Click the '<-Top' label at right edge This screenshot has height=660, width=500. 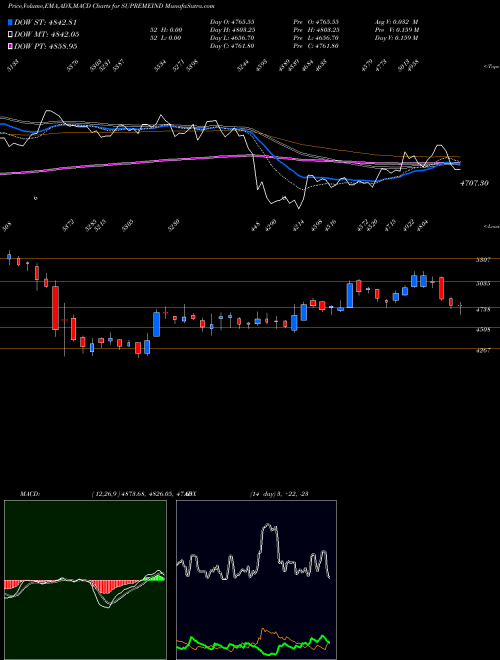coord(491,67)
